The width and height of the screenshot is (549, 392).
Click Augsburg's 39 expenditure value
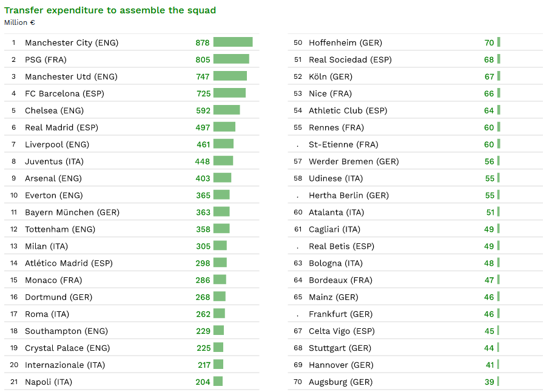(489, 382)
